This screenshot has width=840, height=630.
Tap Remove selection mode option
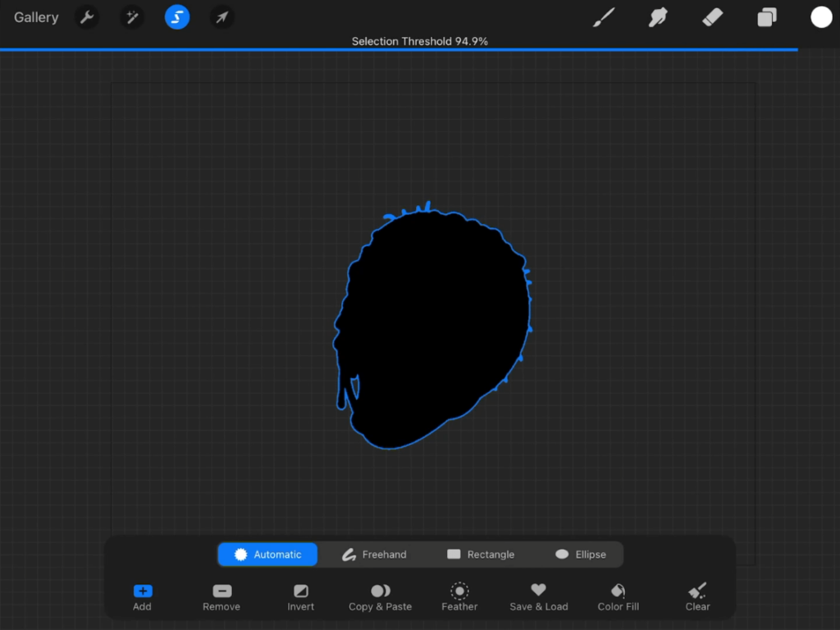click(221, 596)
